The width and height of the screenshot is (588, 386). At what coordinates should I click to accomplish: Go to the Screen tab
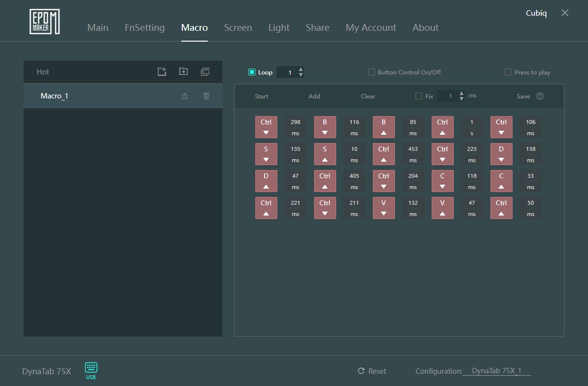pos(238,28)
